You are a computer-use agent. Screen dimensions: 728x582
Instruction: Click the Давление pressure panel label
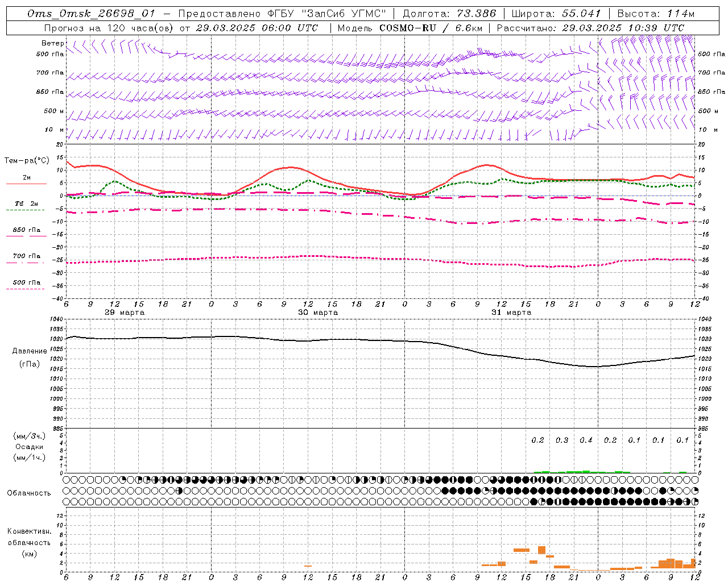[29, 351]
